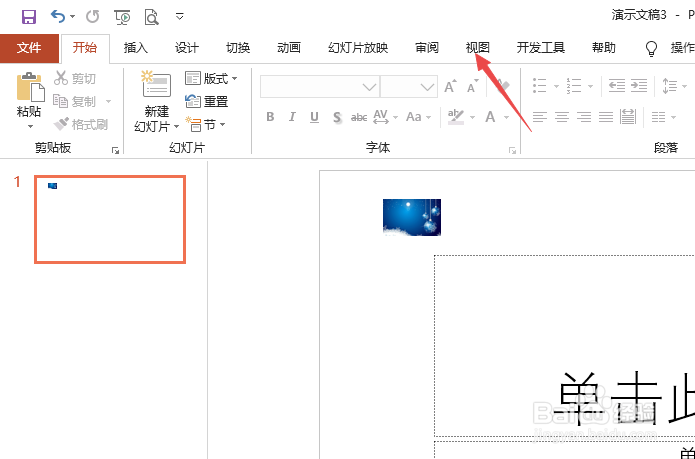Switch to the 设计 tab

[187, 48]
